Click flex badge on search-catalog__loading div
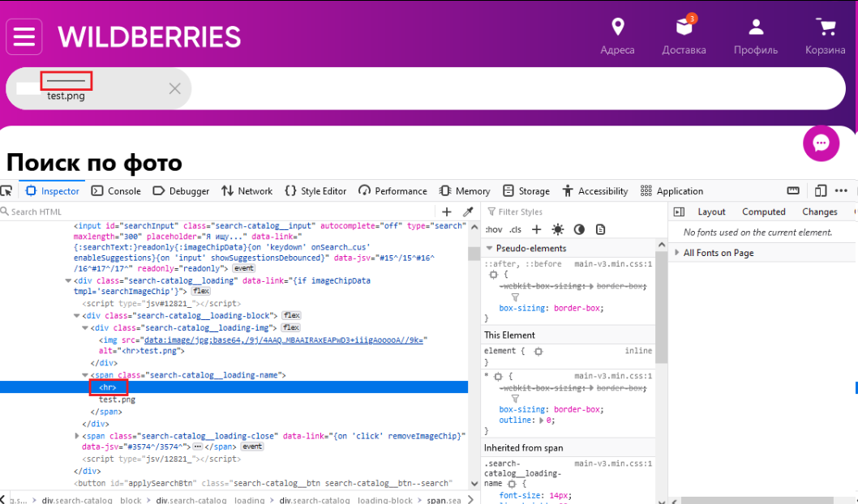The image size is (858, 504). click(x=201, y=291)
